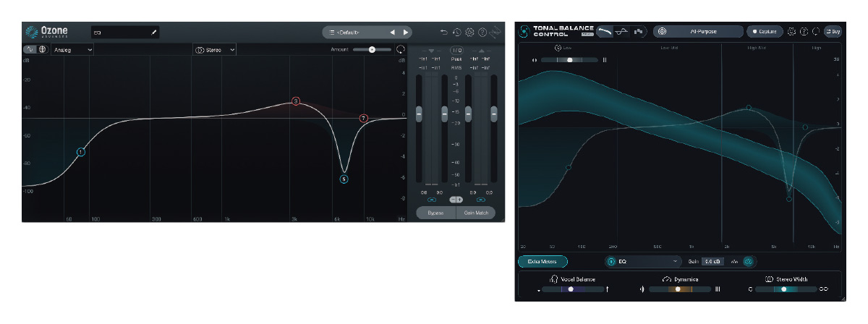Toggle the input gain link icon

[432, 199]
